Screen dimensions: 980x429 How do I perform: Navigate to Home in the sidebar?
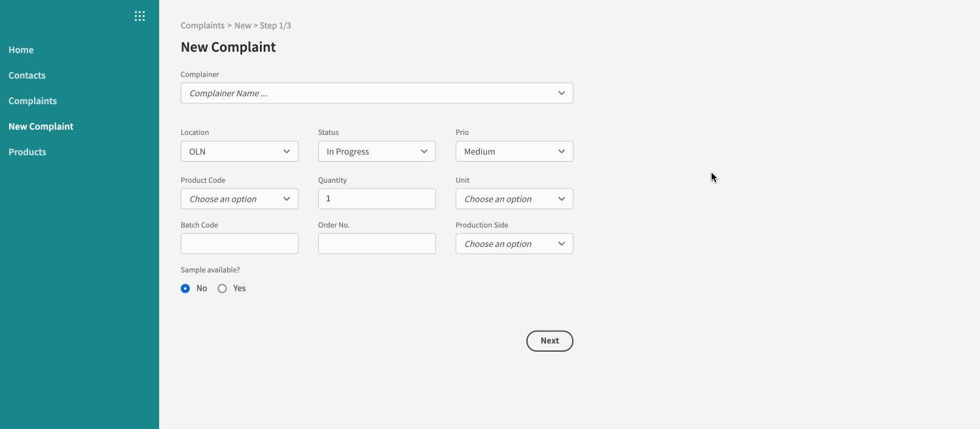21,50
